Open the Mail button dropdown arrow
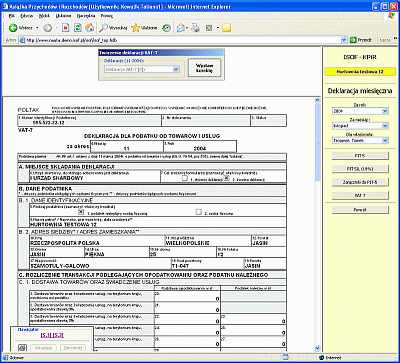This screenshot has width=400, height=363. coord(187,28)
